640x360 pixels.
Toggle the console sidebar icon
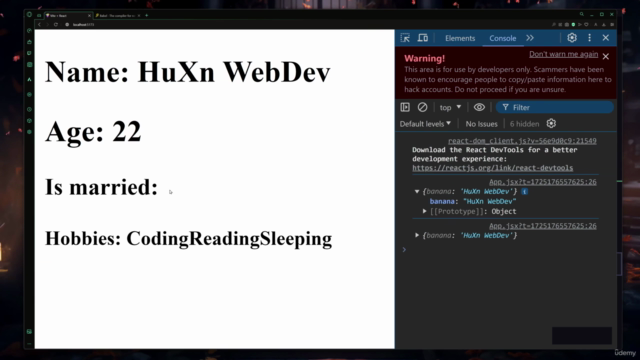405,107
